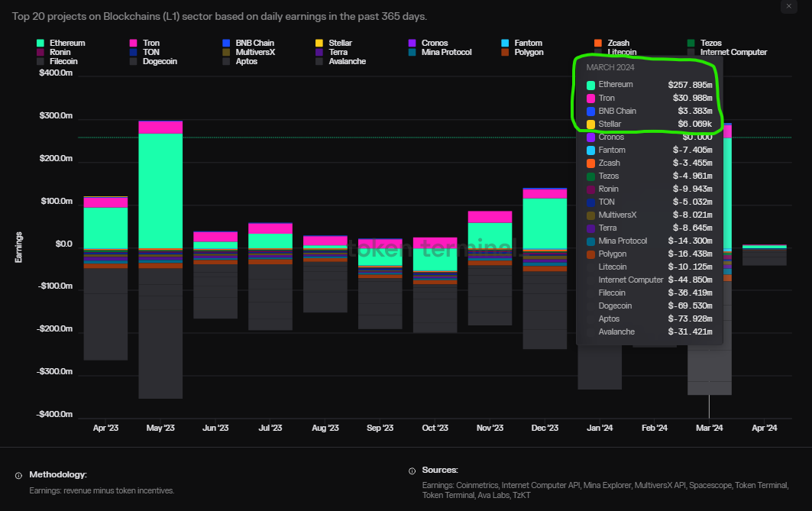Select Internet Computer in the legend
Viewport: 812px width, 511px height.
click(x=727, y=52)
